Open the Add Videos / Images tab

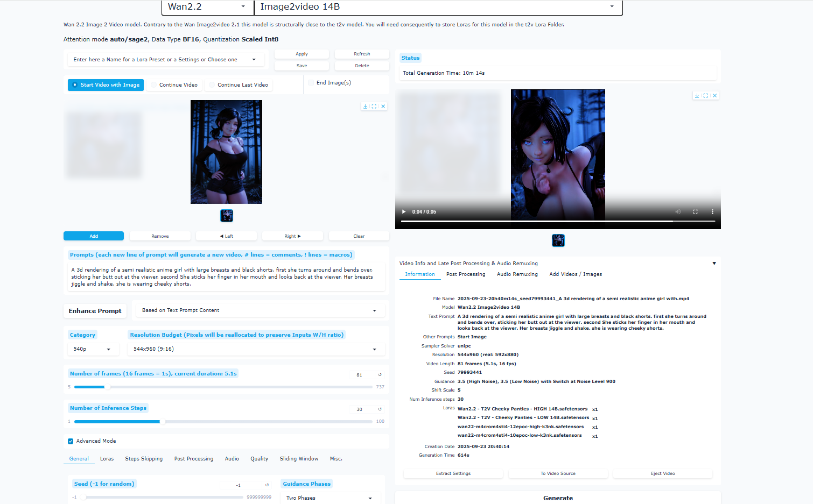click(x=576, y=274)
